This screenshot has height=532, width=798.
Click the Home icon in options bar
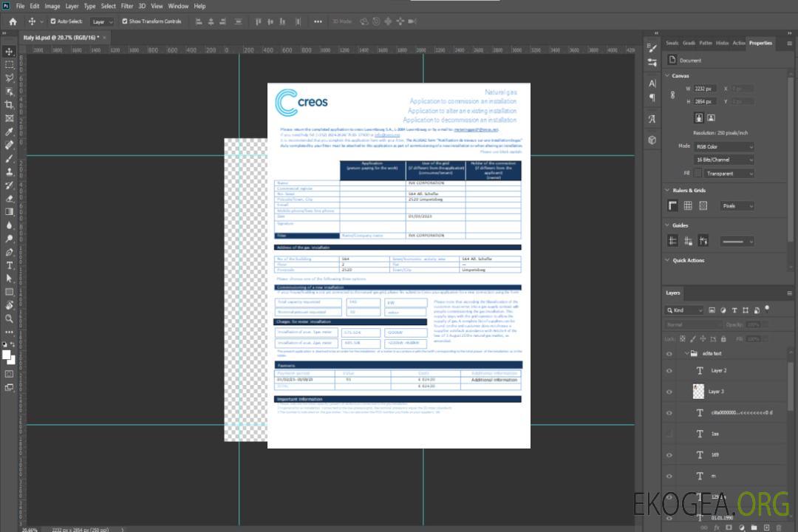coord(13,21)
